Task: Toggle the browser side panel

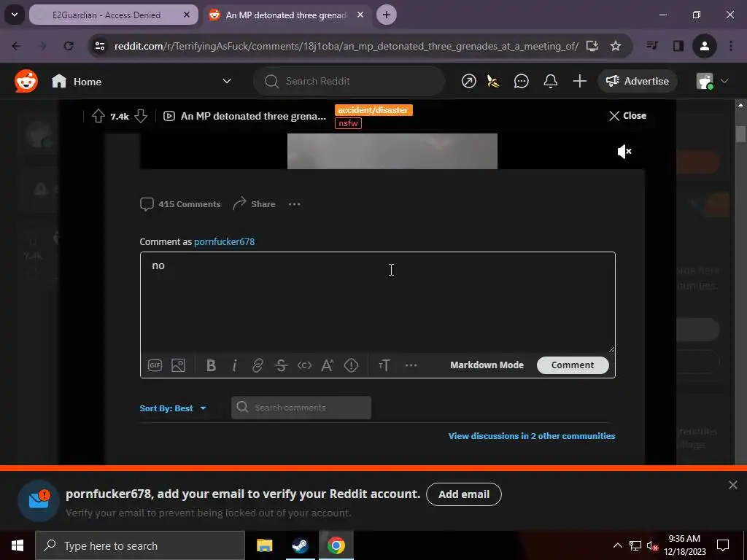Action: tap(678, 46)
